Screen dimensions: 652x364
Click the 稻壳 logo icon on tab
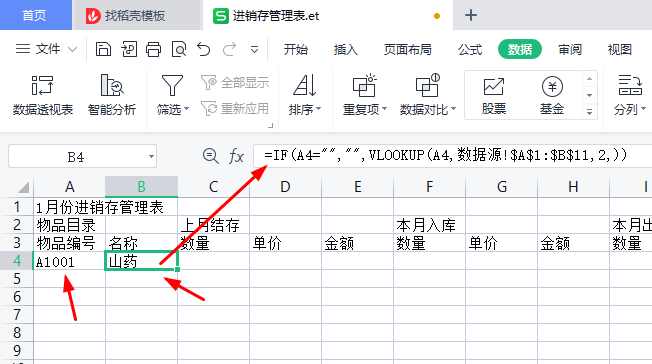(x=93, y=16)
